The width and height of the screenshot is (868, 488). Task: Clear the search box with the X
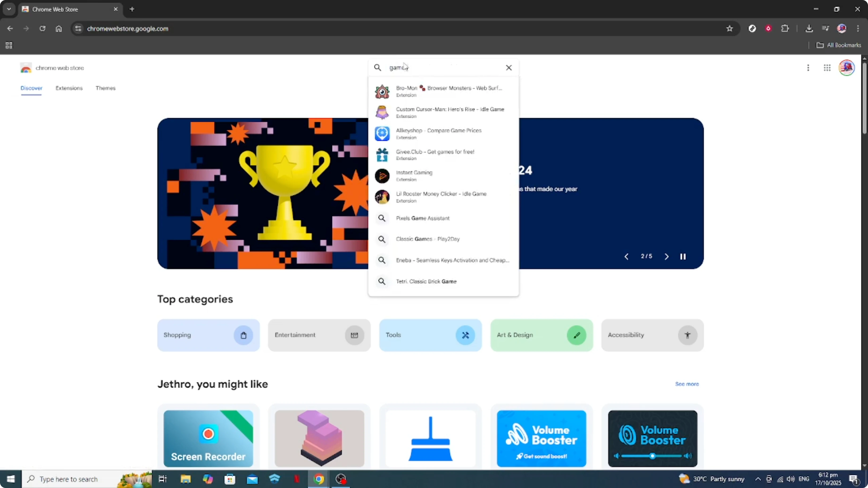tap(509, 67)
